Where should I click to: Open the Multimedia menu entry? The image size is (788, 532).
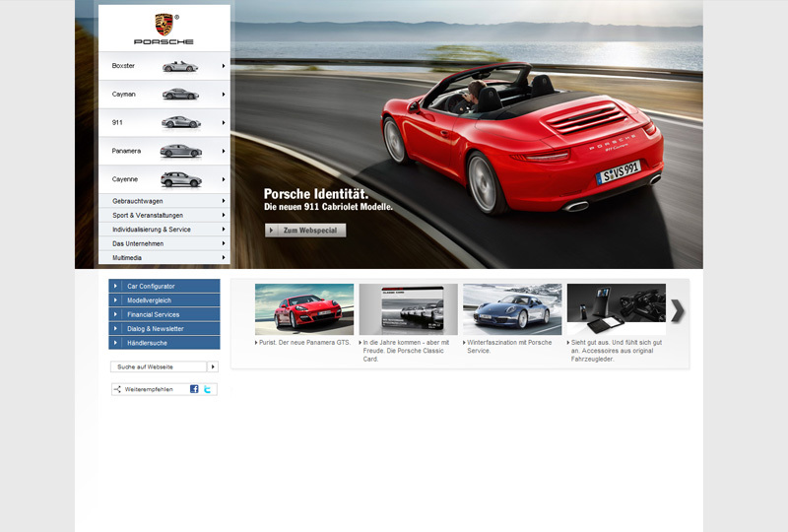164,257
